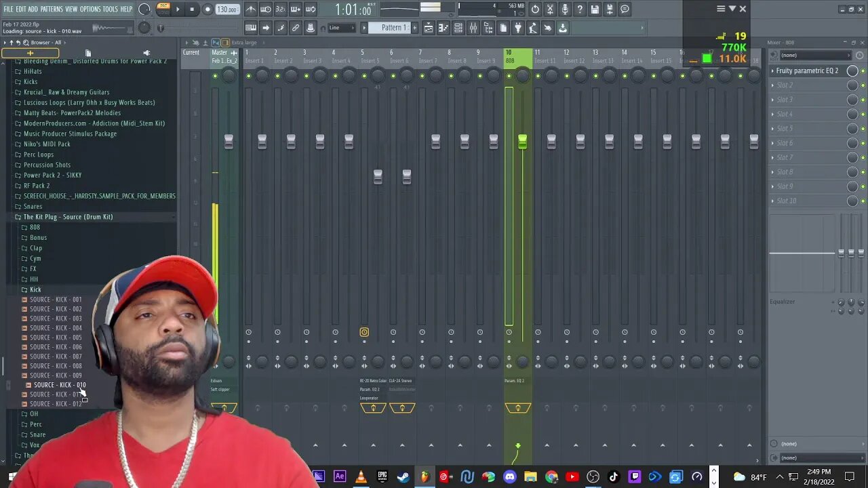Open Discord from the taskbar
Screen dimensions: 868x488
[509, 477]
